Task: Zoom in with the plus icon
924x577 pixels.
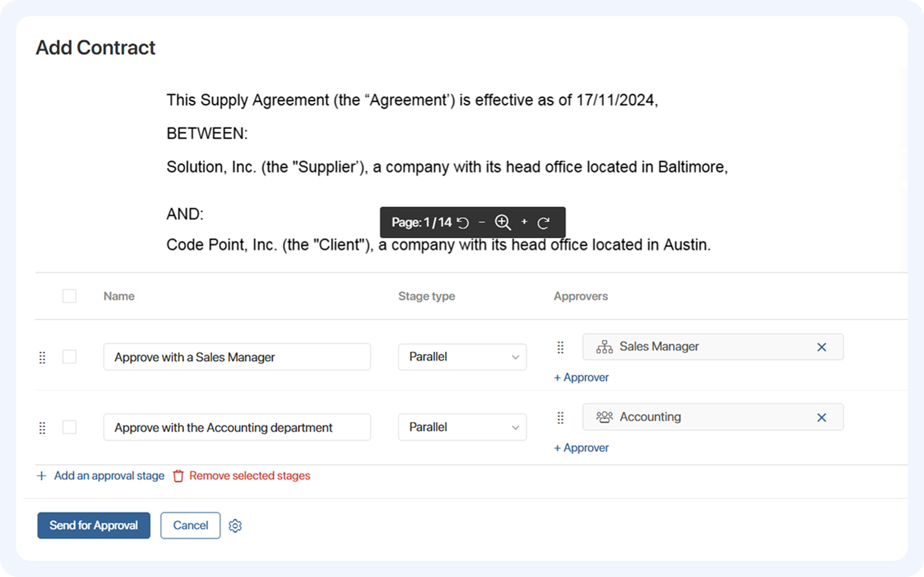Action: 524,222
